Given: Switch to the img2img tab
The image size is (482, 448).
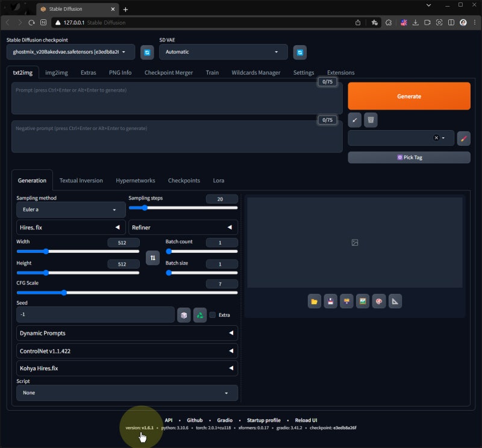Looking at the screenshot, I should pos(56,72).
